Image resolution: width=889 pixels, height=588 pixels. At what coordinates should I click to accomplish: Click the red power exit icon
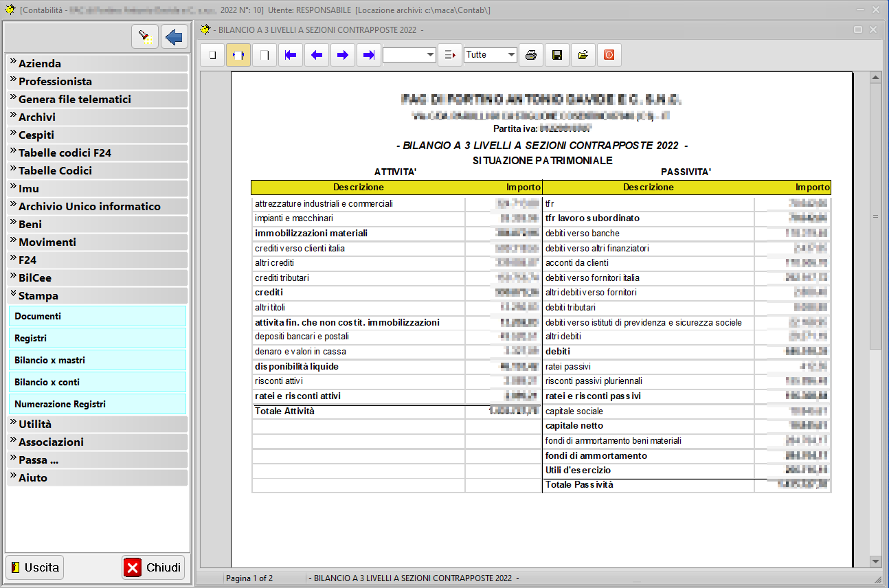[x=609, y=55]
